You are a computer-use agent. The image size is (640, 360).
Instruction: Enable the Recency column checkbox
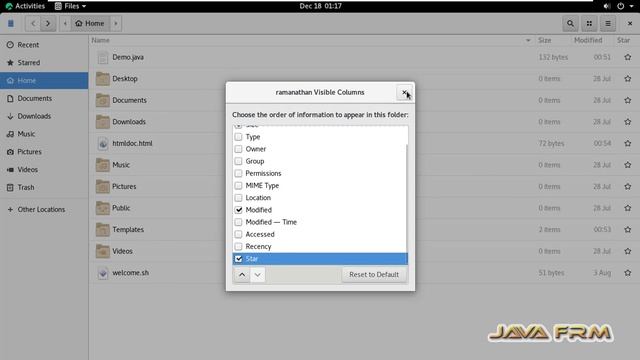pyautogui.click(x=239, y=247)
